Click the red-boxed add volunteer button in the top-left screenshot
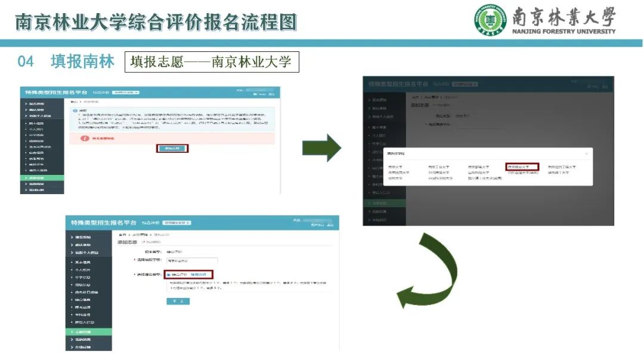This screenshot has height=363, width=644. 172,148
